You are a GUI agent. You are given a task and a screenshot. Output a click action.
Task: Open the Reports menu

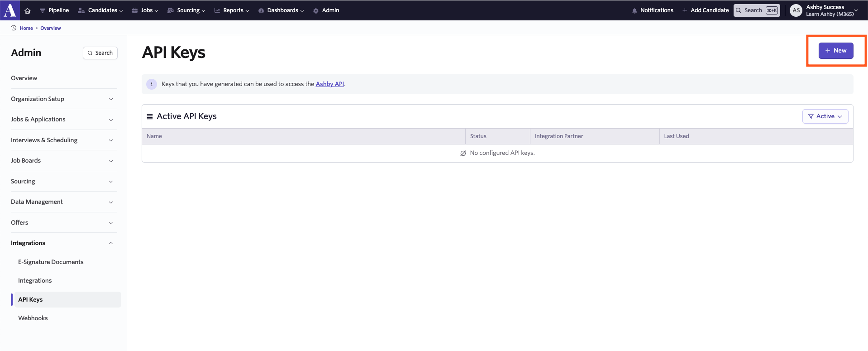pyautogui.click(x=232, y=10)
